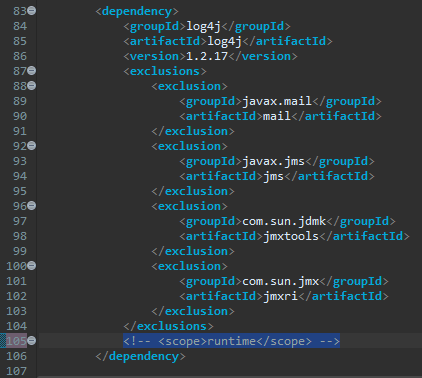The image size is (422, 378).
Task: Click the opening exclusion tag on line 100
Action: 189,266
